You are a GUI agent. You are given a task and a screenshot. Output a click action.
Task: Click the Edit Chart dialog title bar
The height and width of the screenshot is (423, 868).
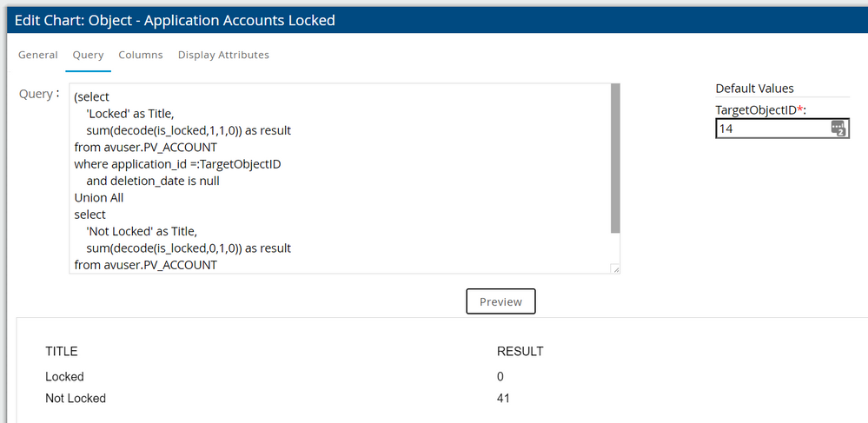tap(434, 20)
